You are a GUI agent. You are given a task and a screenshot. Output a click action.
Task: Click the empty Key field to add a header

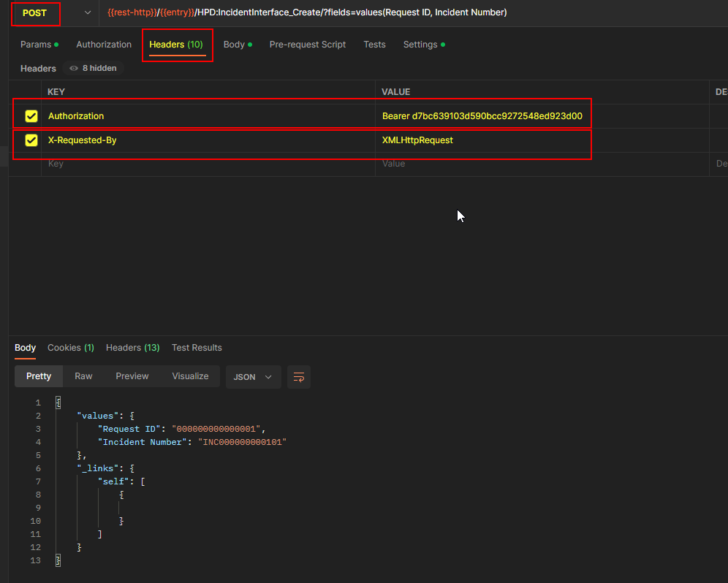[146, 163]
